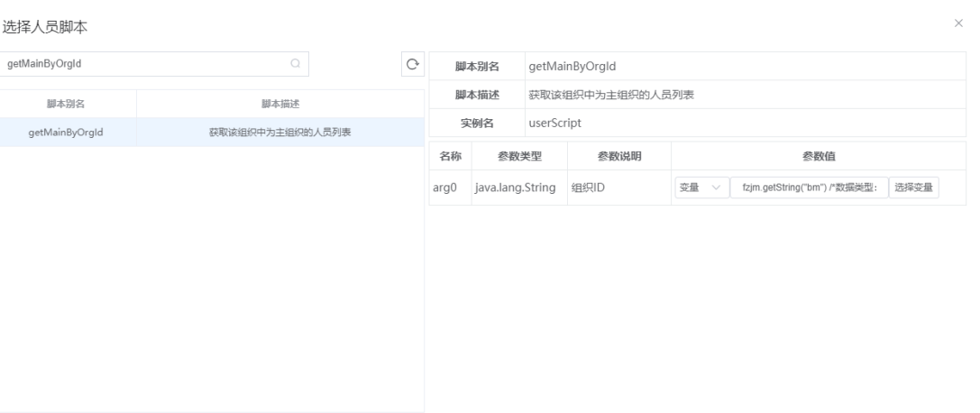Click the 选择变量 button
This screenshot has height=413, width=980.
click(x=914, y=188)
